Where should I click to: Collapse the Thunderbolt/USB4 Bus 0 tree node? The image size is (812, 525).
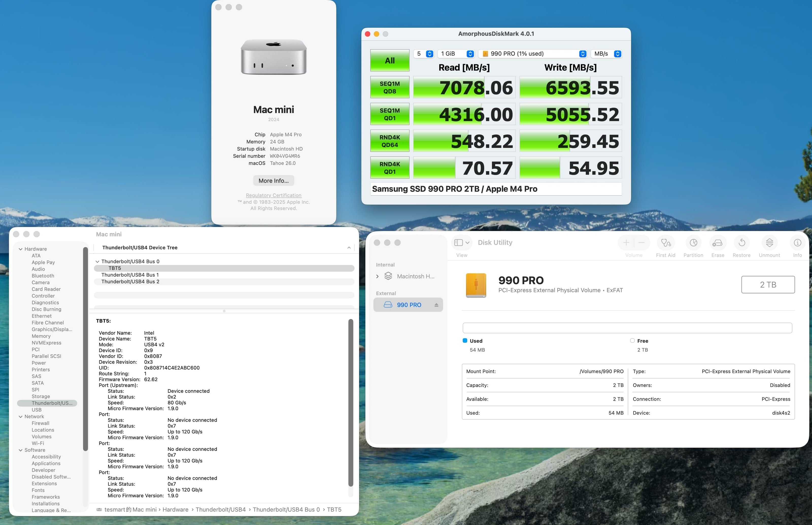tap(97, 261)
